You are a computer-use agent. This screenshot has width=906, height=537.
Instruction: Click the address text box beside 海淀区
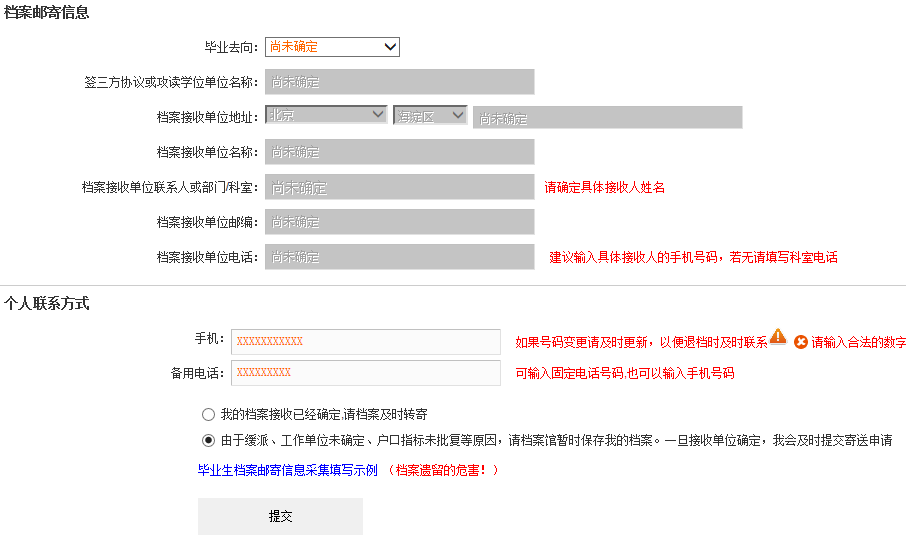coord(607,117)
